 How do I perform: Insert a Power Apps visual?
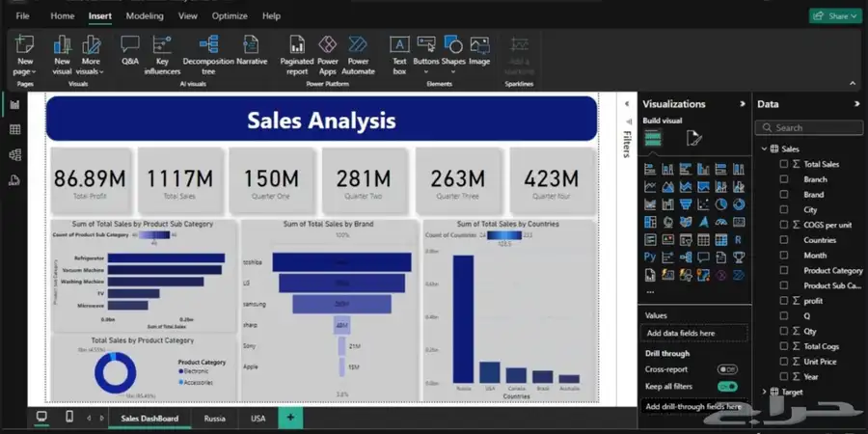pos(328,55)
